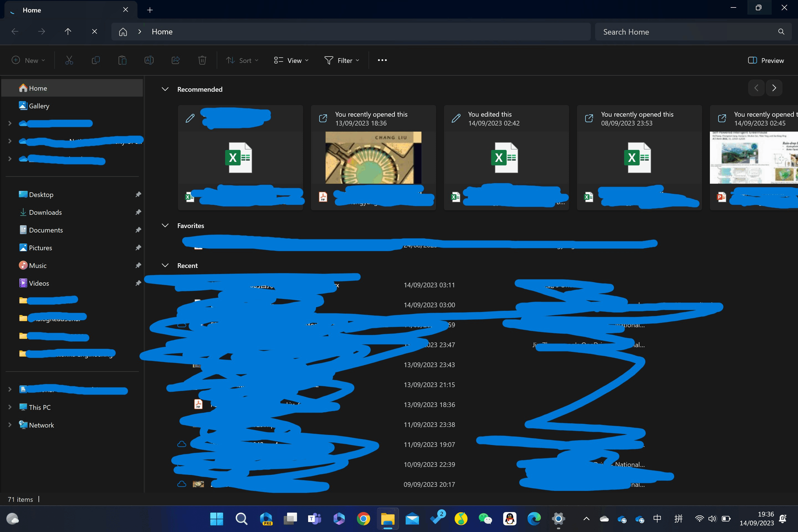Open the Filter dropdown menu
The image size is (798, 532).
pyautogui.click(x=342, y=60)
